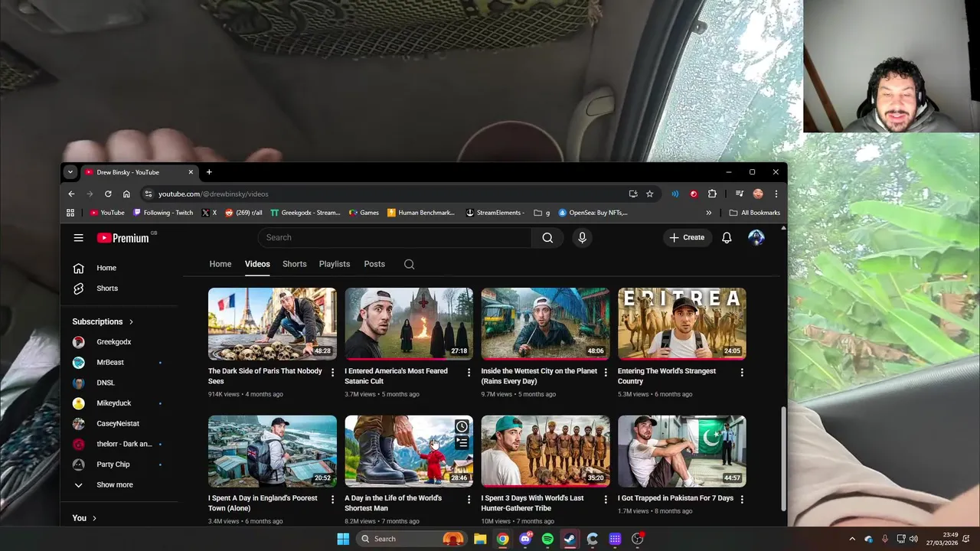
Task: Open options for Satanic Cult video
Action: (x=469, y=372)
